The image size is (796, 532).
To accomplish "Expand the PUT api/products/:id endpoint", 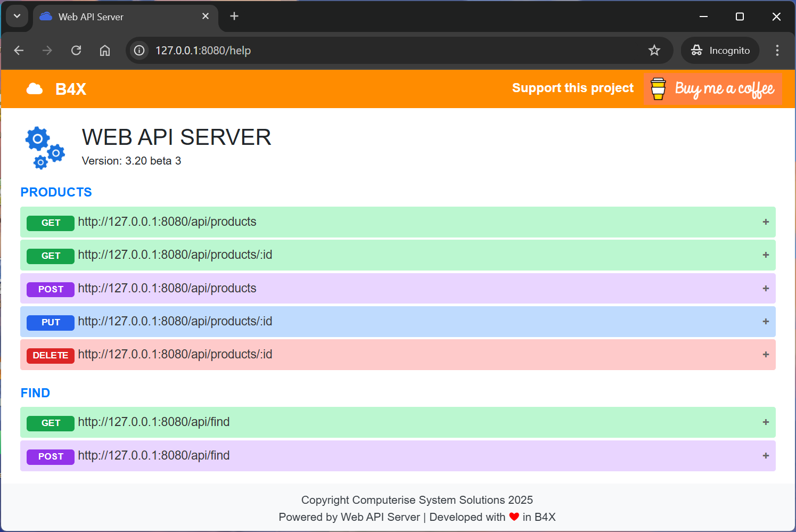I will tap(766, 321).
